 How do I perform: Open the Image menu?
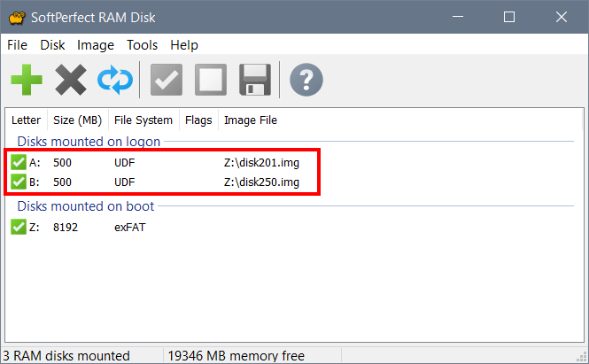96,45
